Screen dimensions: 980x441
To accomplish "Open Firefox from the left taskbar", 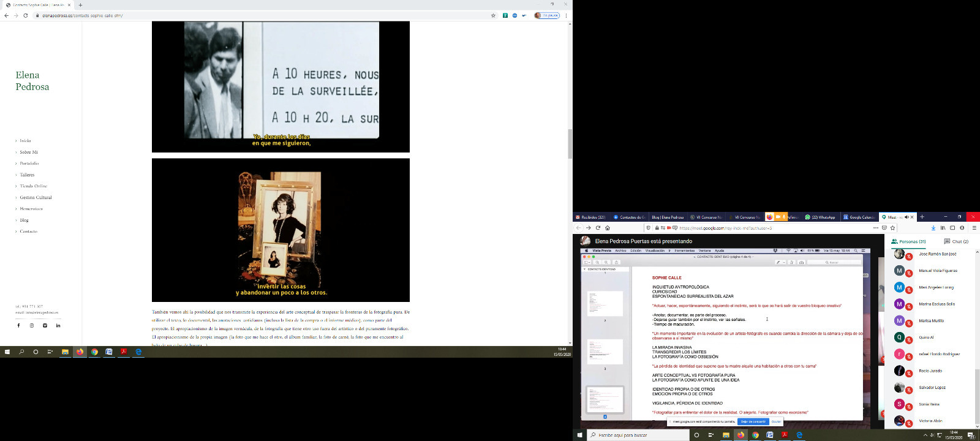I will pyautogui.click(x=80, y=352).
